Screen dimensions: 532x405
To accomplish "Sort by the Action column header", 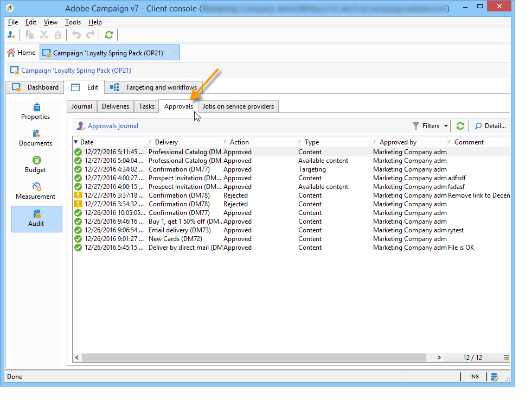I will click(x=260, y=142).
